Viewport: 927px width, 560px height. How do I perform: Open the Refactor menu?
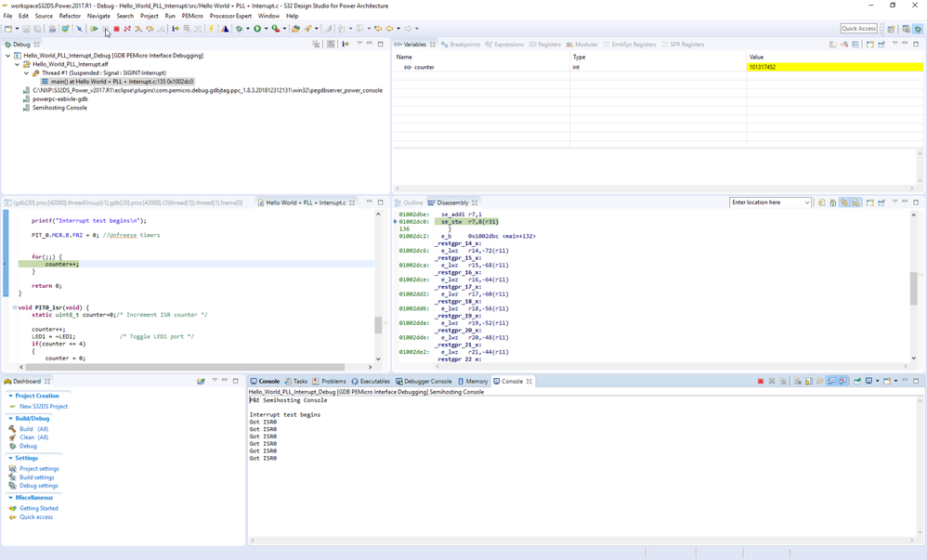(70, 16)
